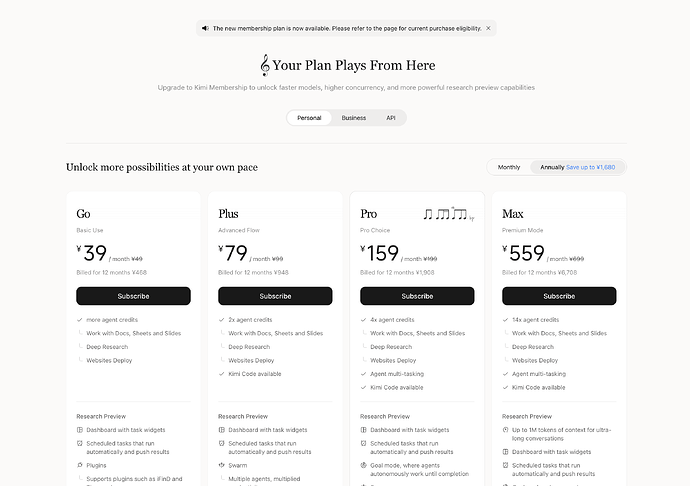690x486 pixels.
Task: Subscribe to the Max plan
Action: point(559,296)
